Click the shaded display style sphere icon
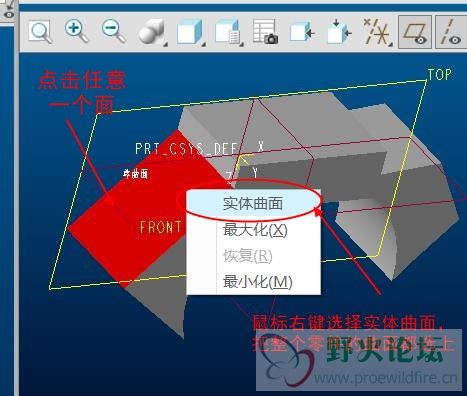 152,32
